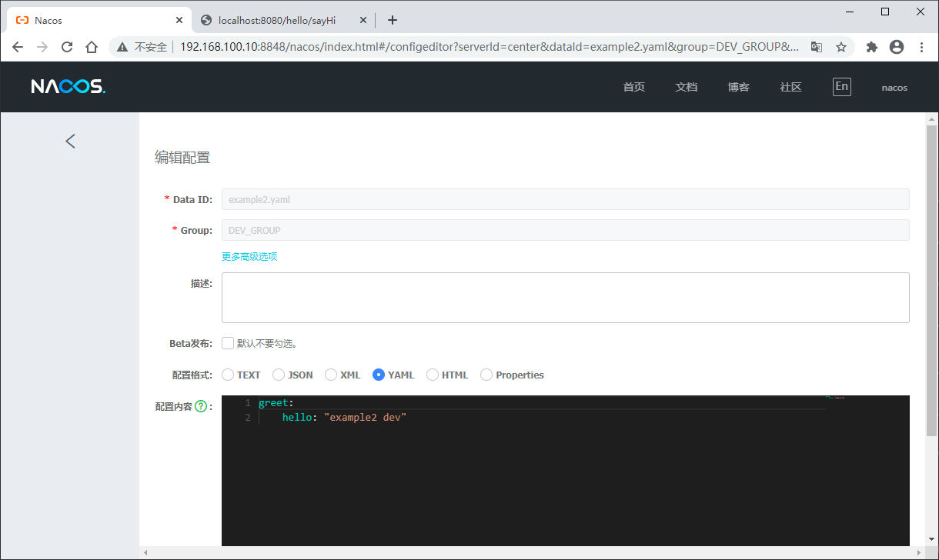Select TEXT config format
The image size is (939, 560).
point(228,375)
